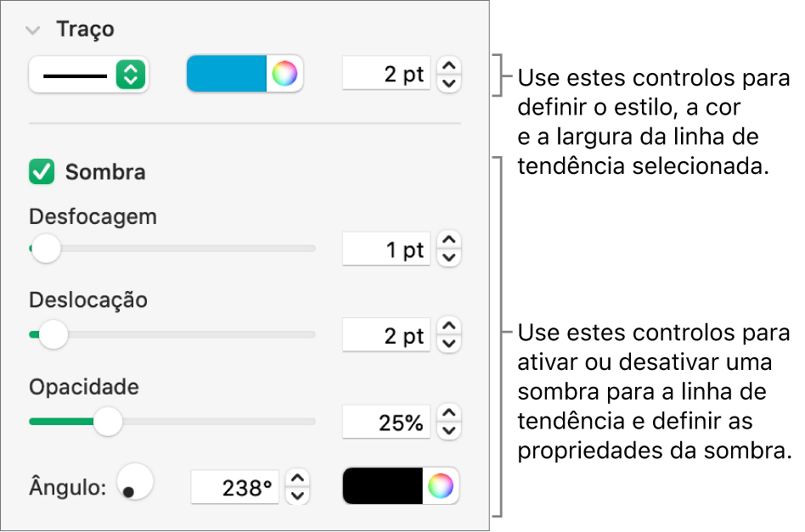
Task: Open the stroke line style dropdown
Action: [x=87, y=76]
